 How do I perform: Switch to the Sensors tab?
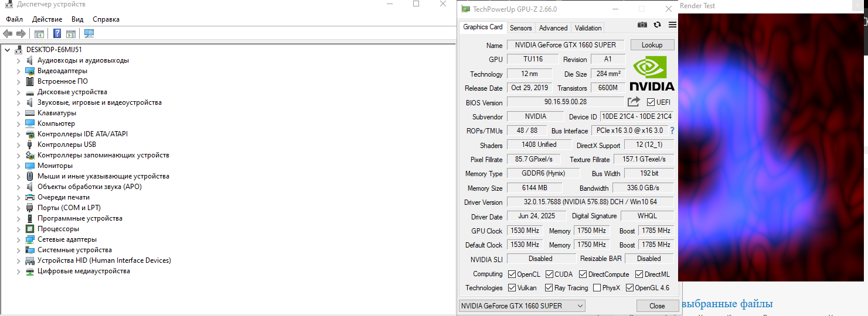(520, 28)
